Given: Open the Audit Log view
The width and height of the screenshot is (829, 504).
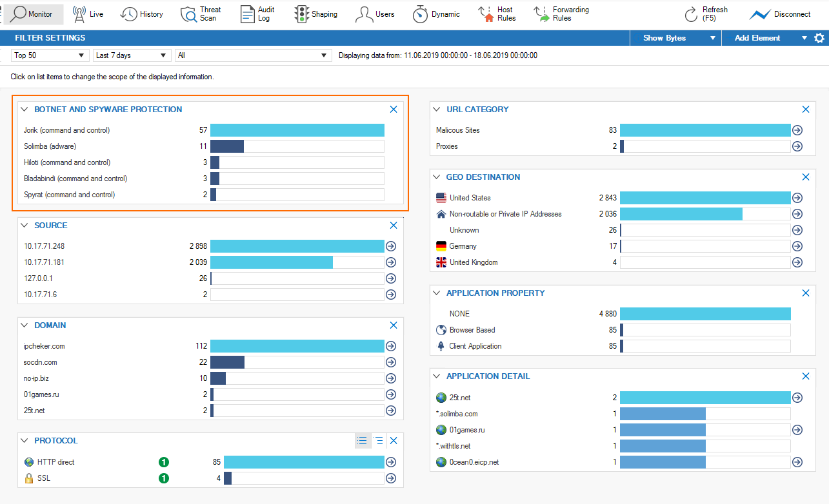Looking at the screenshot, I should pyautogui.click(x=257, y=14).
